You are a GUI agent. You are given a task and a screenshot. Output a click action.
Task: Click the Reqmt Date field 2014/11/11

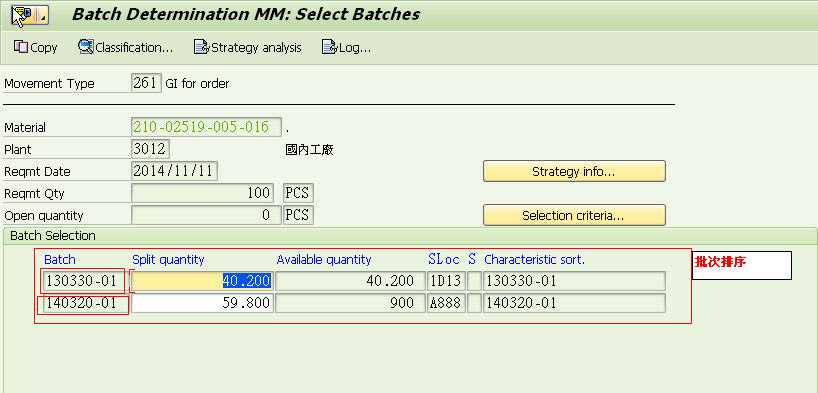coord(174,171)
